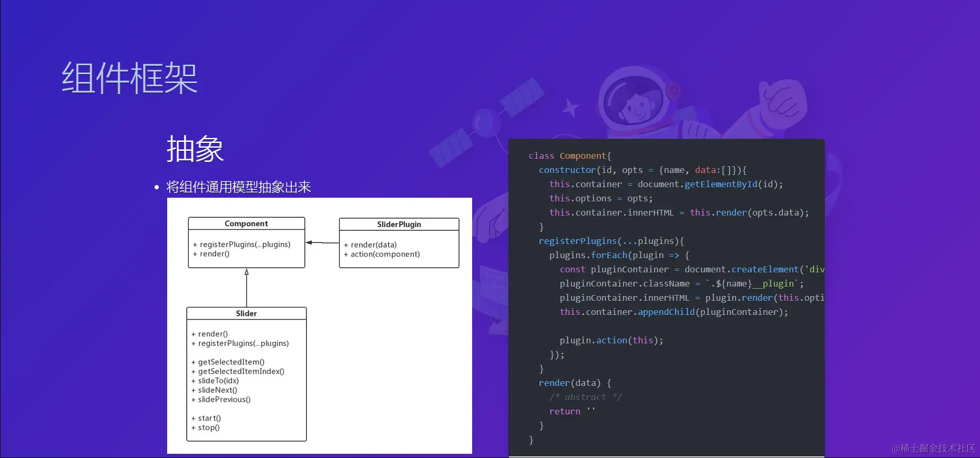The height and width of the screenshot is (458, 980).
Task: Click the bullet text 将组件通用模型抽象出来
Action: coord(239,187)
